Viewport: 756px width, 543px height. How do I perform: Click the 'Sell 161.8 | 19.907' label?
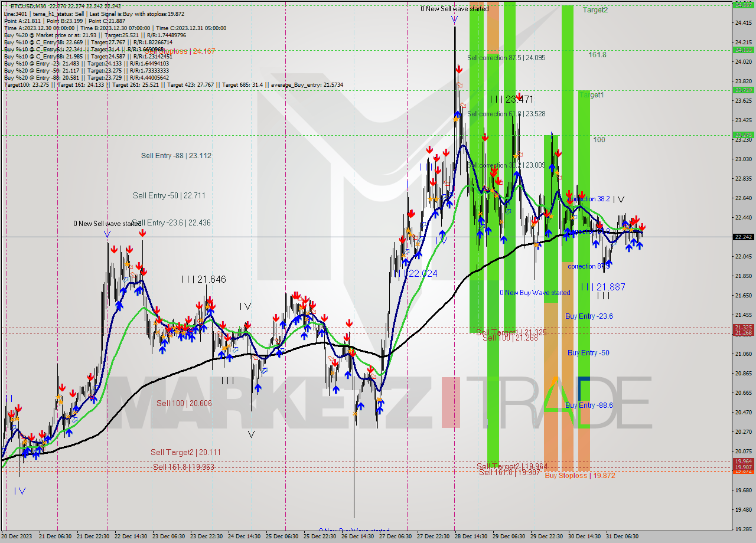510,472
